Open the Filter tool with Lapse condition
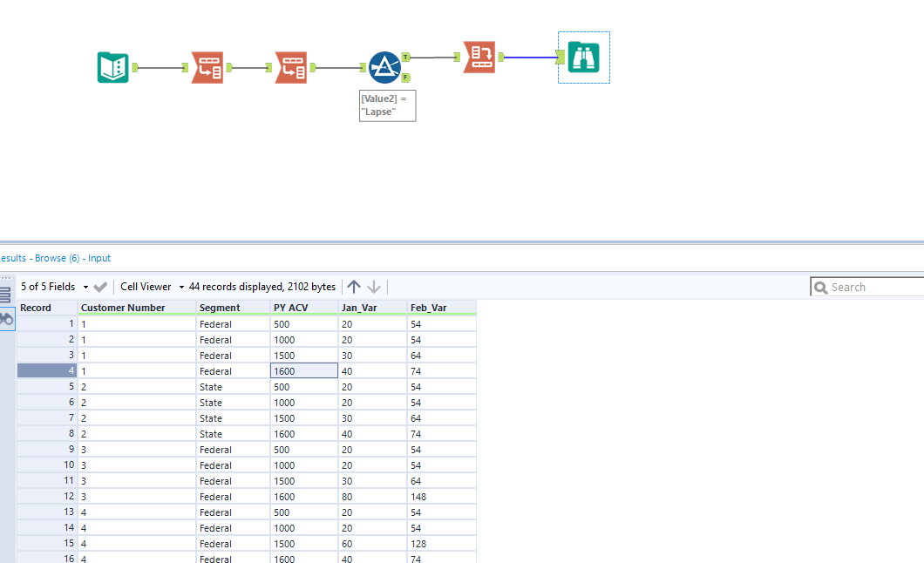The image size is (924, 563). pos(386,67)
